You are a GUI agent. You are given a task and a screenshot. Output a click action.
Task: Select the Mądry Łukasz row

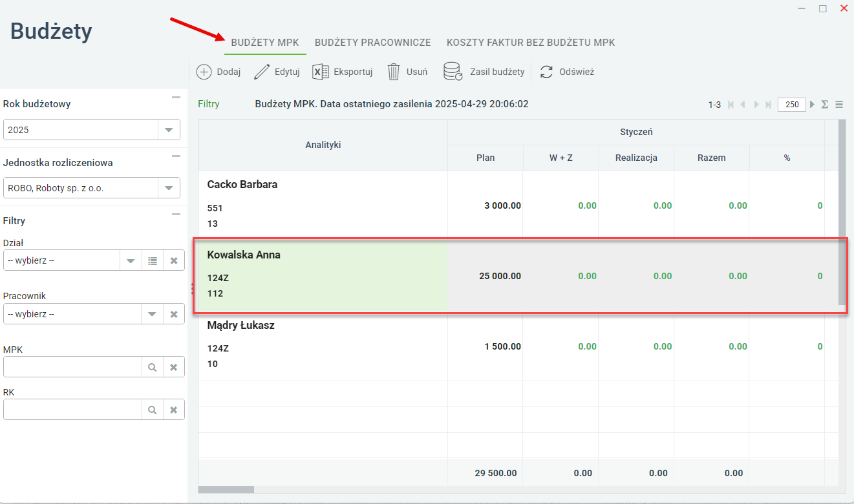pyautogui.click(x=518, y=346)
